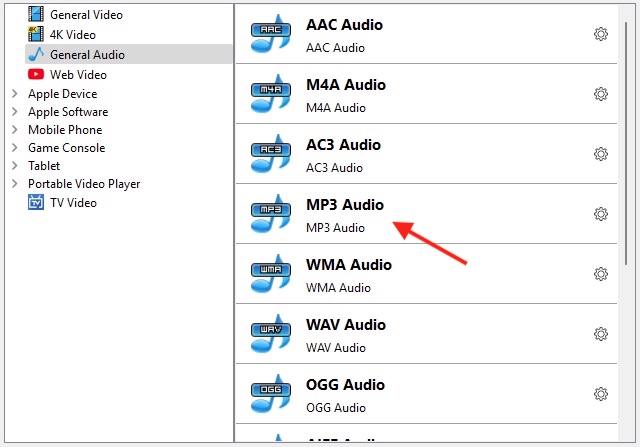Click the AC3 format music icon
The height and width of the screenshot is (447, 640).
271,153
